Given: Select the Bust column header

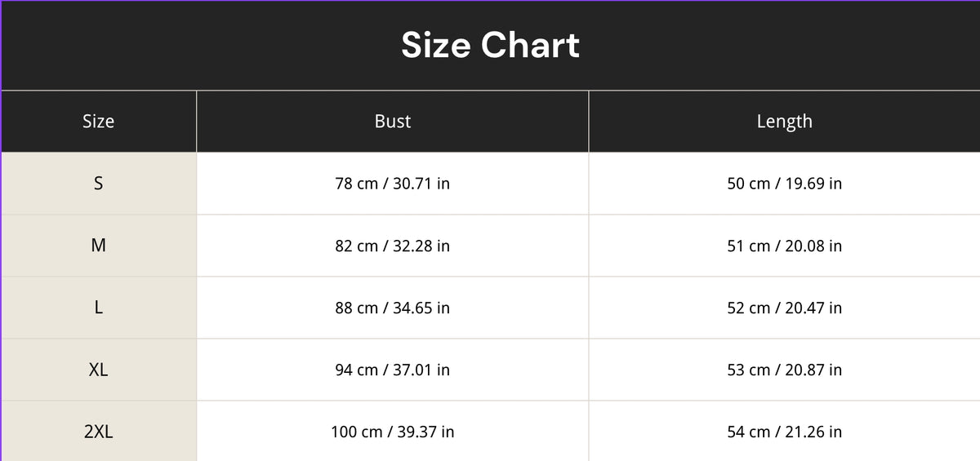Looking at the screenshot, I should [x=393, y=122].
